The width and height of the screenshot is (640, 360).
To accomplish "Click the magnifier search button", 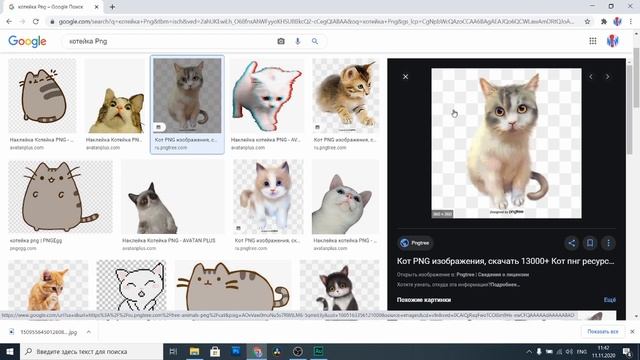I will (x=315, y=41).
